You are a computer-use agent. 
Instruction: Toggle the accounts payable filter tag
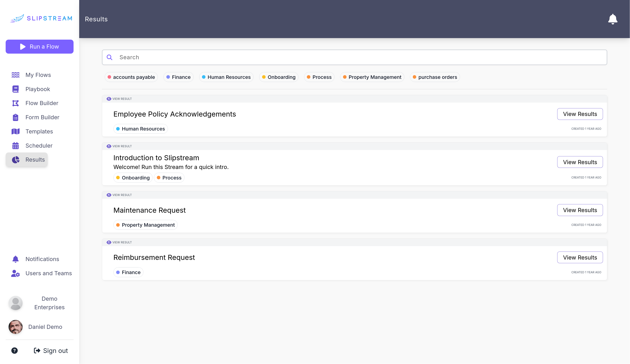[131, 77]
